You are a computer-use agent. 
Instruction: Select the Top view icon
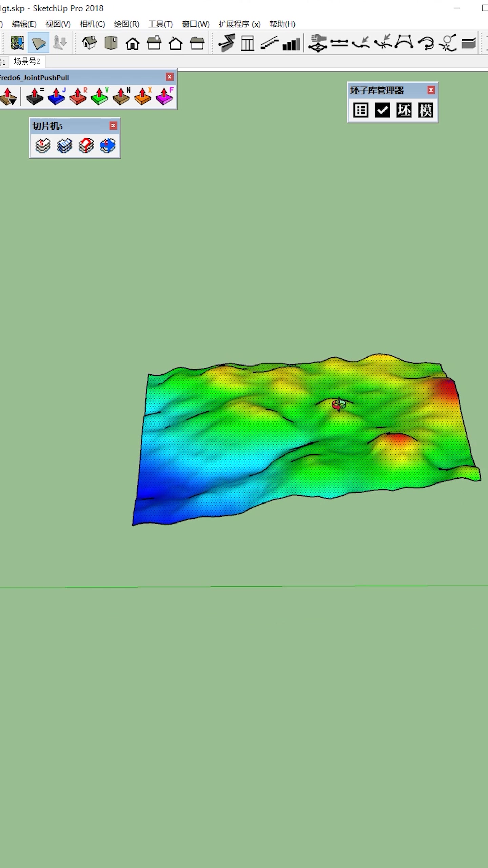pyautogui.click(x=111, y=43)
